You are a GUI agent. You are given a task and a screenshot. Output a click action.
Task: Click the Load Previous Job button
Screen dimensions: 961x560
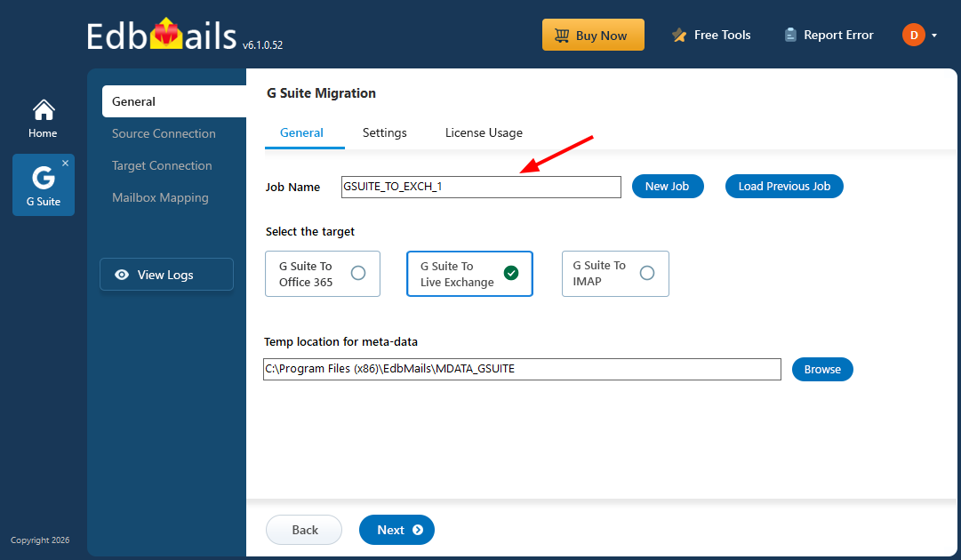[784, 186]
